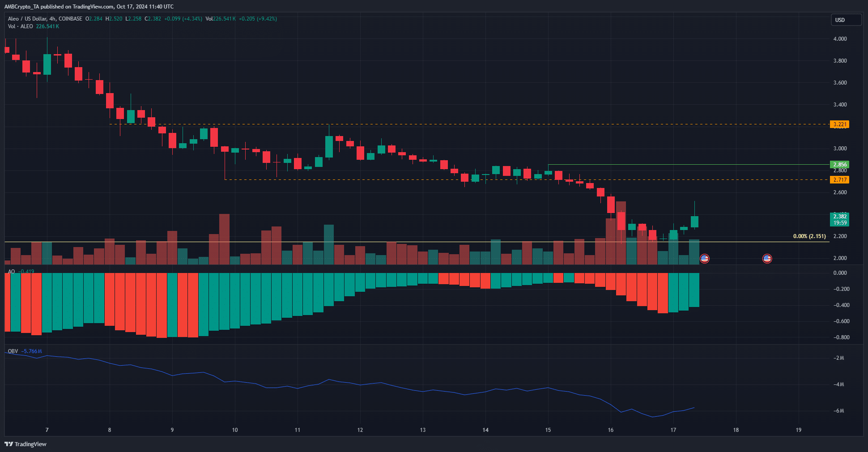Click the 2.856 green price label
Image resolution: width=868 pixels, height=452 pixels.
[839, 165]
